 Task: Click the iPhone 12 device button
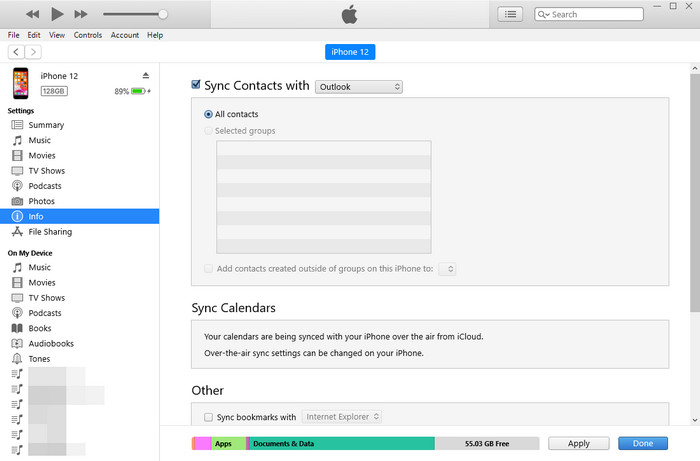pos(350,52)
